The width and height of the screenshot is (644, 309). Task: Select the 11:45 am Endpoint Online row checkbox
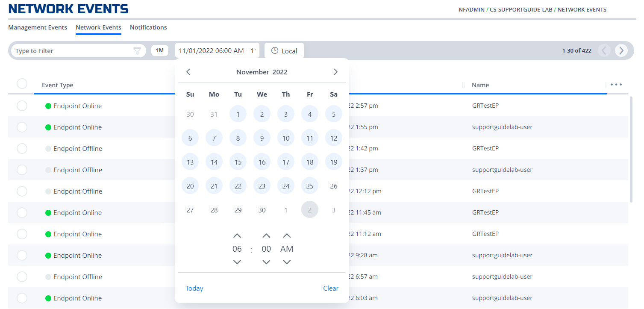click(x=22, y=212)
